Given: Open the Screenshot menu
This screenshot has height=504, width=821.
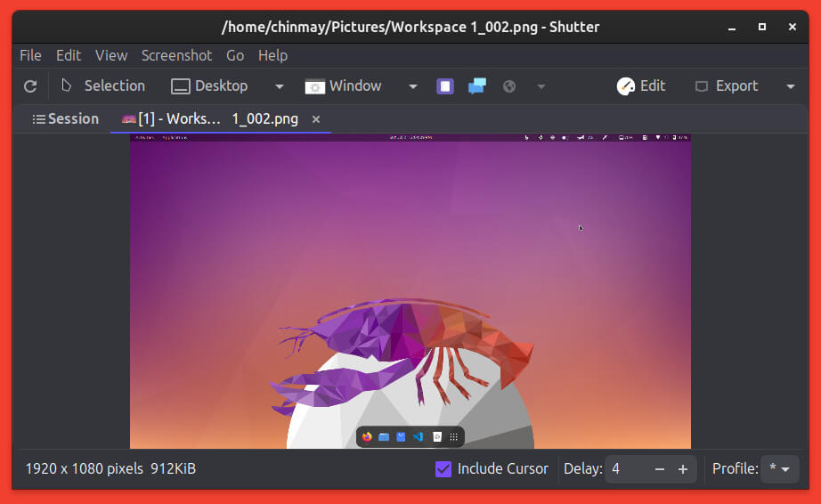Looking at the screenshot, I should [x=176, y=55].
